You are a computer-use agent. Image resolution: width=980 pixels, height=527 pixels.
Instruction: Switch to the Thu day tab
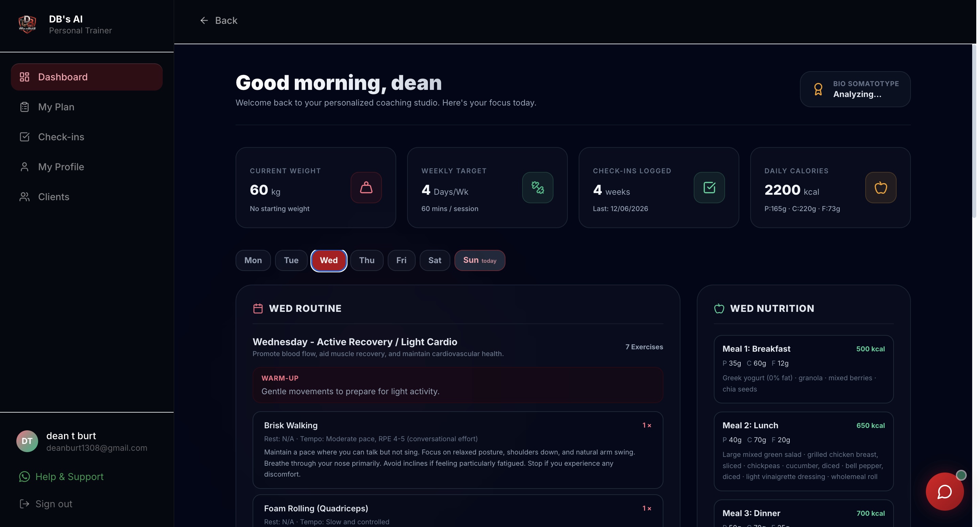pos(367,260)
